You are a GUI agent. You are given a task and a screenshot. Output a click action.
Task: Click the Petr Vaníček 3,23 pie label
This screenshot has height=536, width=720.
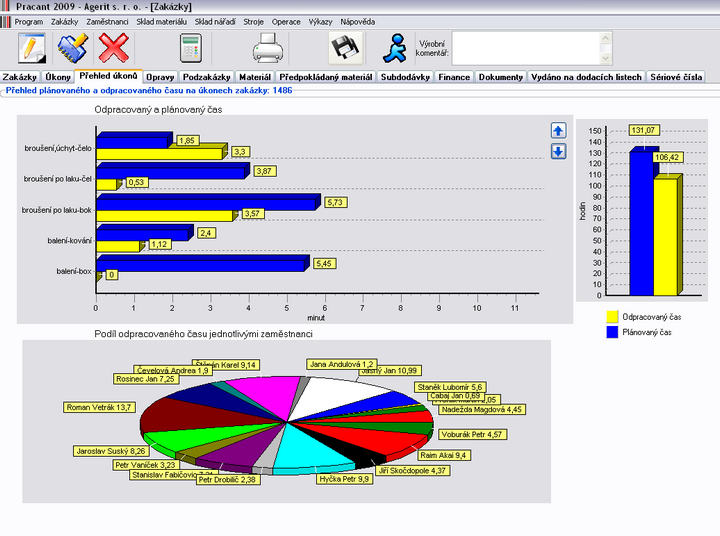(145, 465)
